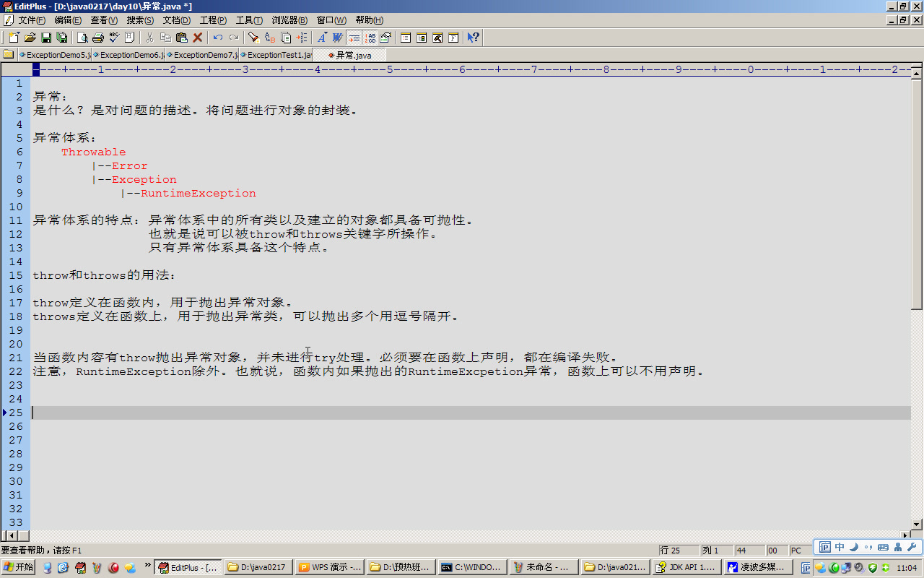Open a file with the open folder icon
Viewport: 924px width, 578px height.
click(x=30, y=38)
